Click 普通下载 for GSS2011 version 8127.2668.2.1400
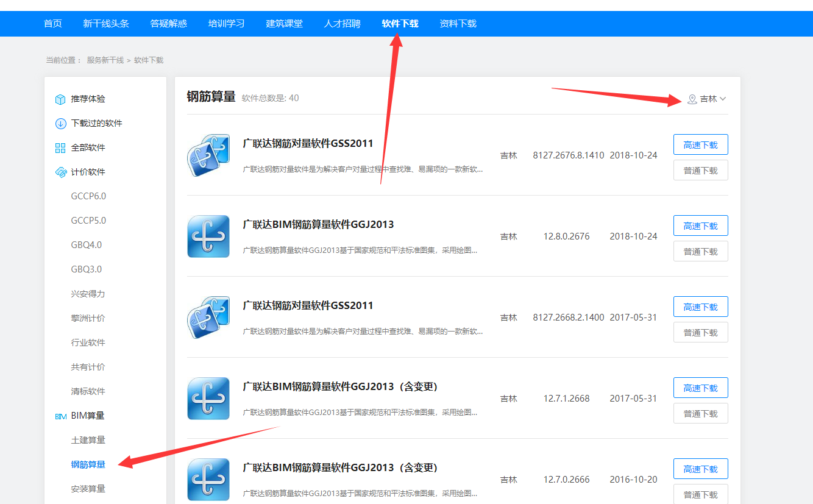 (701, 333)
